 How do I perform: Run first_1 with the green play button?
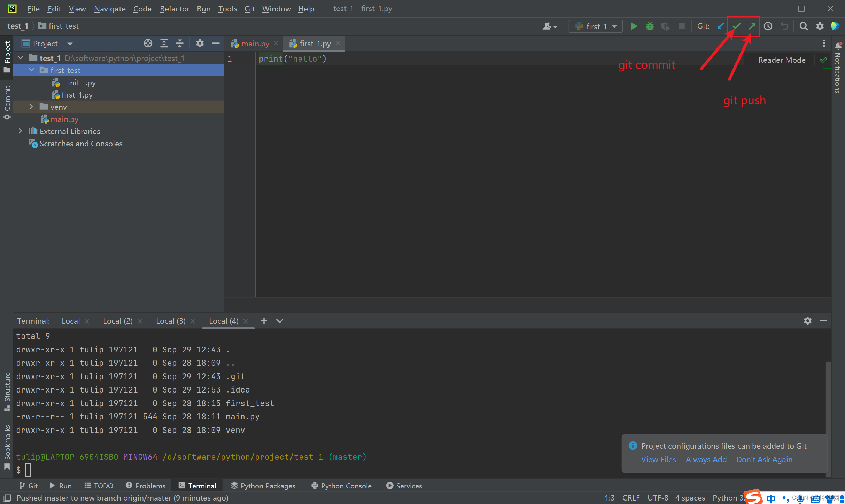[x=634, y=26]
